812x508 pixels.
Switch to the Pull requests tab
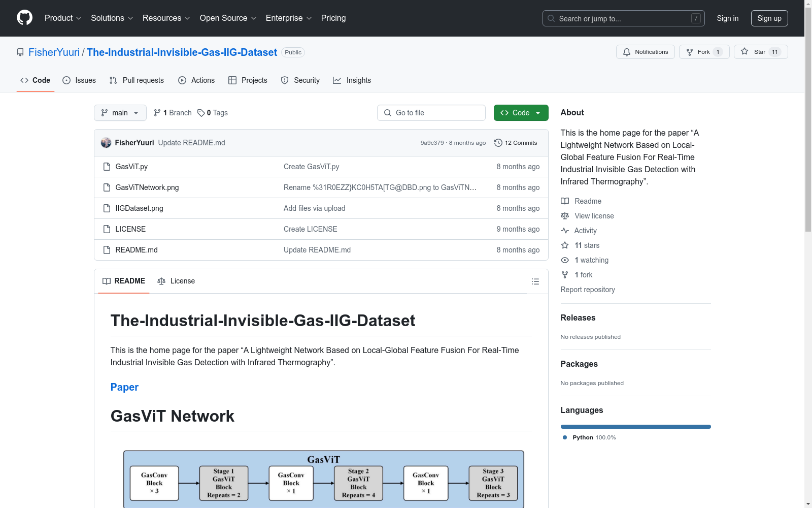pyautogui.click(x=137, y=80)
